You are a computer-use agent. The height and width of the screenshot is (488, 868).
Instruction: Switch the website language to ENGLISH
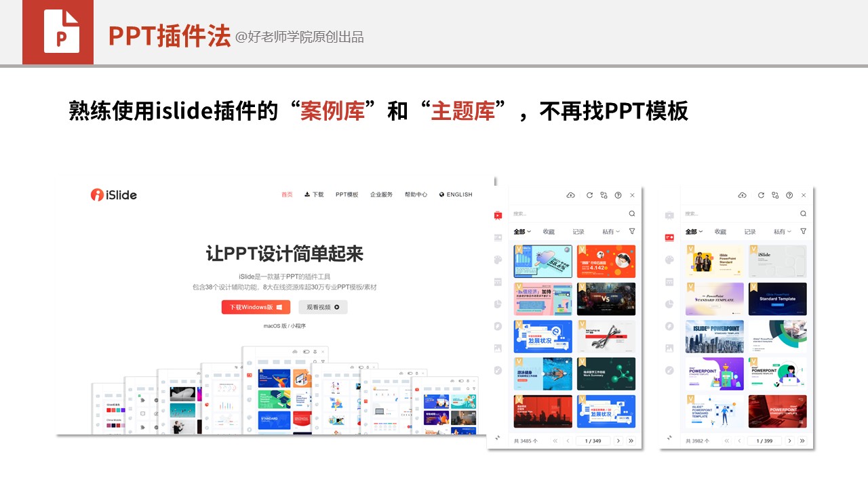coord(456,195)
